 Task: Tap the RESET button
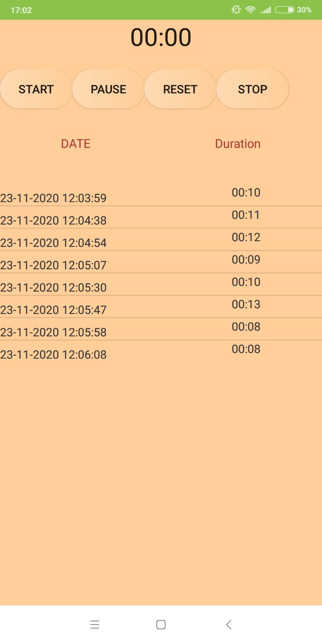click(180, 89)
